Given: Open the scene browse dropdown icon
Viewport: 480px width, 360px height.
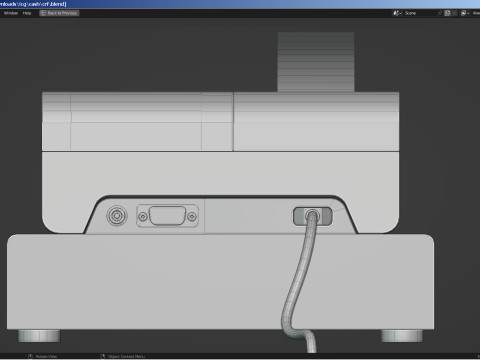Looking at the screenshot, I should click(x=397, y=13).
